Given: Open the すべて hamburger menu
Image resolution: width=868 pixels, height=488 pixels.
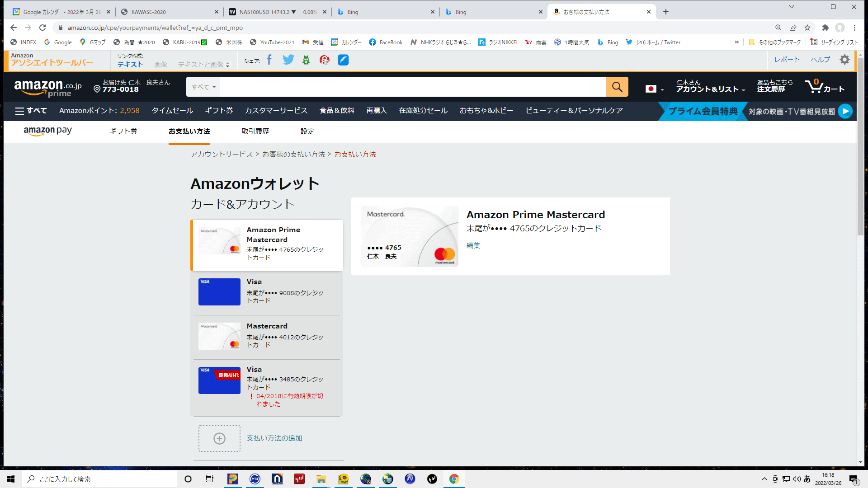Looking at the screenshot, I should pyautogui.click(x=31, y=111).
